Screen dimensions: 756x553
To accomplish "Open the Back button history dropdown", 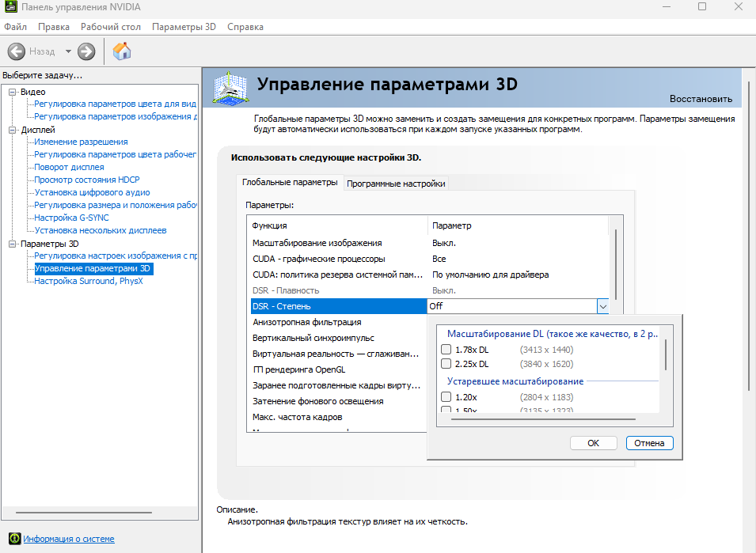I will tap(68, 51).
